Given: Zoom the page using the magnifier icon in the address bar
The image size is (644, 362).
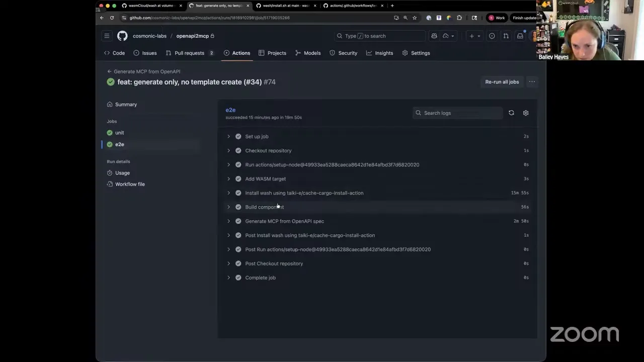Looking at the screenshot, I should click(406, 18).
